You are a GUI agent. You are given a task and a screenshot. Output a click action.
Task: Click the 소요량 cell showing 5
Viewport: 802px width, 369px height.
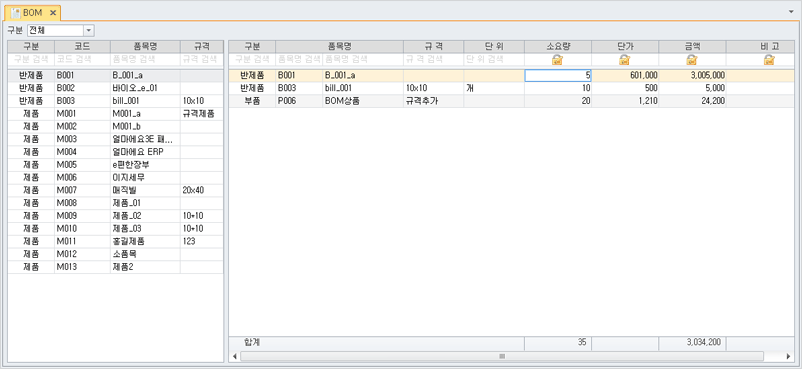(x=558, y=76)
